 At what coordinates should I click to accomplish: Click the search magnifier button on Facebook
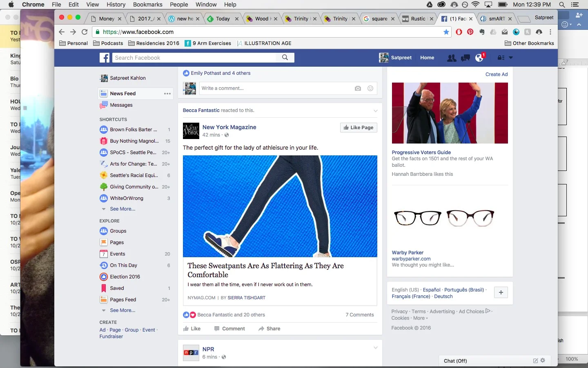pos(285,58)
